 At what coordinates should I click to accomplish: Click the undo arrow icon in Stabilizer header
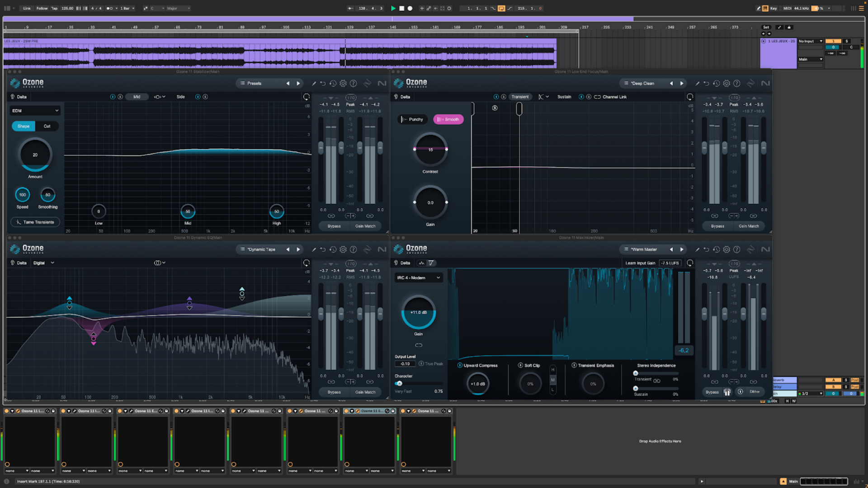pos(323,83)
